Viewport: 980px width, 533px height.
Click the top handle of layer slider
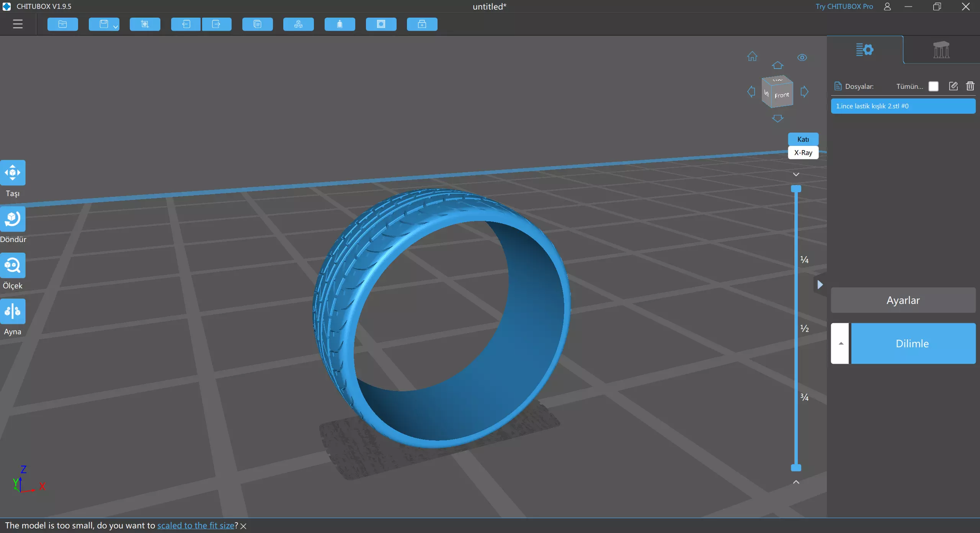[x=796, y=189]
